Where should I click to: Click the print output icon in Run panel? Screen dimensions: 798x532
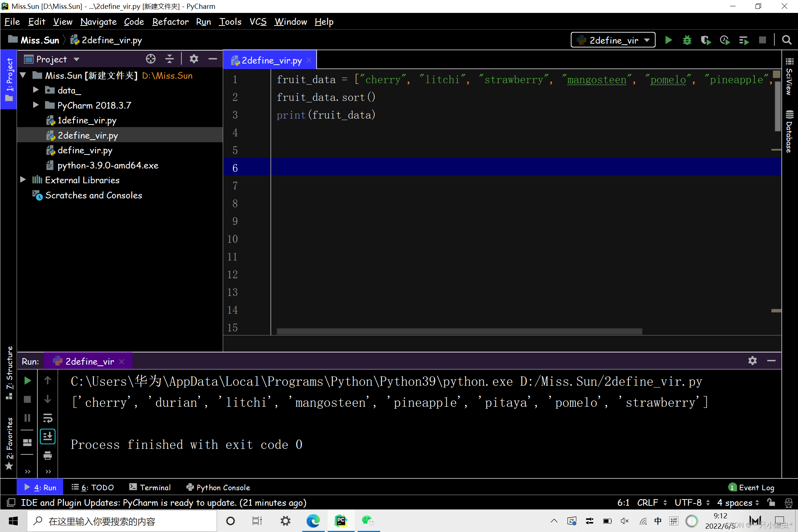(x=48, y=455)
